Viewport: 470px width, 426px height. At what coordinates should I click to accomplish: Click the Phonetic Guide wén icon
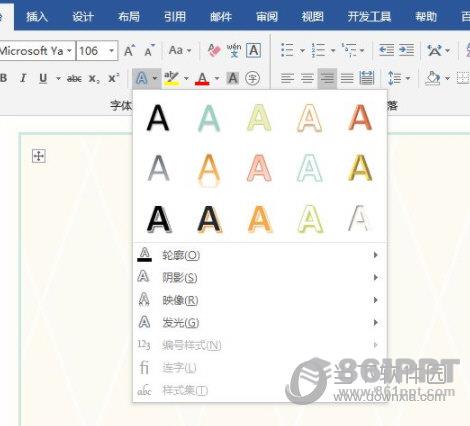[234, 50]
